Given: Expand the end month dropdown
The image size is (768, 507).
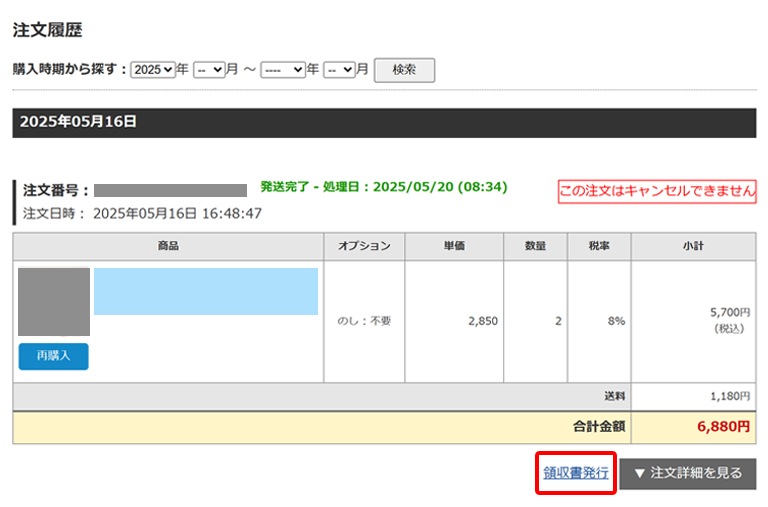Looking at the screenshot, I should (x=340, y=70).
